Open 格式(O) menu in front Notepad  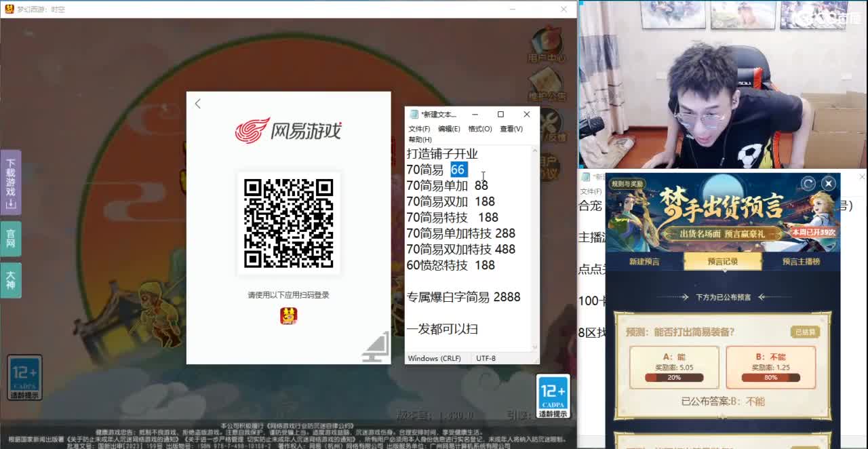(480, 129)
